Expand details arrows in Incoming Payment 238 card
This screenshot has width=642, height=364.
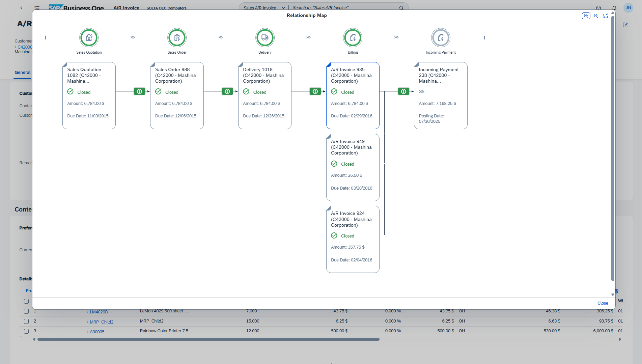(422, 92)
